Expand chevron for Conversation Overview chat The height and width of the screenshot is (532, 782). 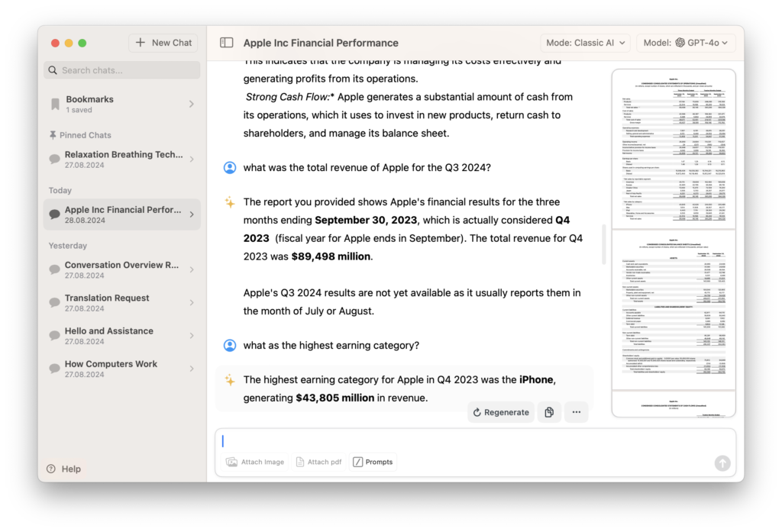192,269
